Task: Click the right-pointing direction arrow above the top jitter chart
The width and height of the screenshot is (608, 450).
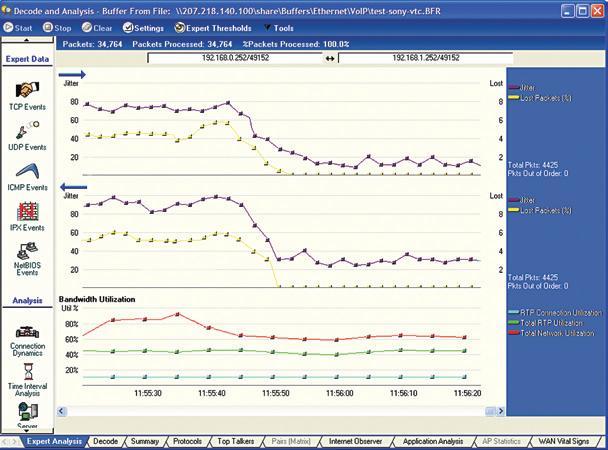Action: pyautogui.click(x=72, y=74)
